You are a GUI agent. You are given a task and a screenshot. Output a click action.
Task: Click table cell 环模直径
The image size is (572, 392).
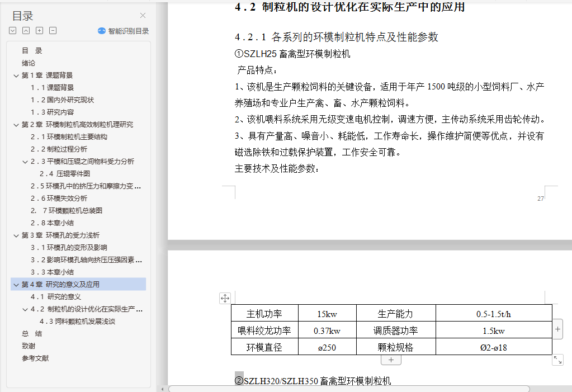pos(264,347)
